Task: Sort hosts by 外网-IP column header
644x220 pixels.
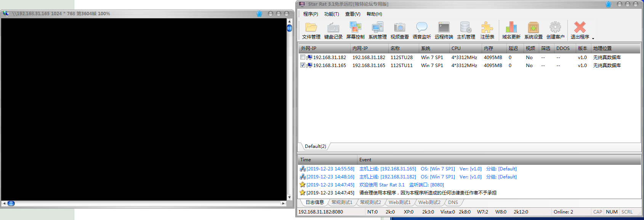Action: tap(324, 48)
